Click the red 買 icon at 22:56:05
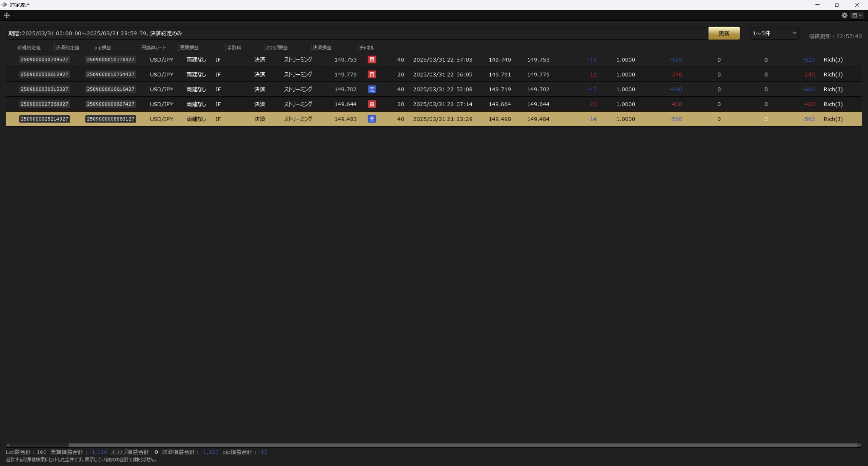 [372, 74]
